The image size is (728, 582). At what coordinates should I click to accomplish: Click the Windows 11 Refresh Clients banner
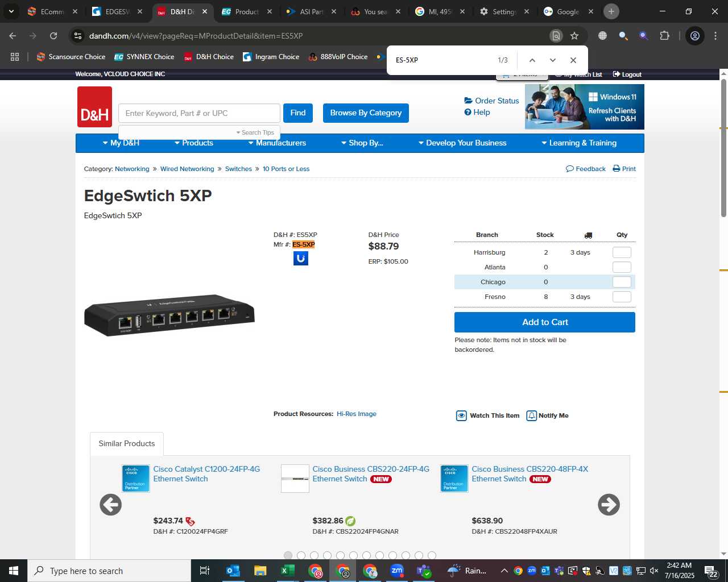click(585, 107)
